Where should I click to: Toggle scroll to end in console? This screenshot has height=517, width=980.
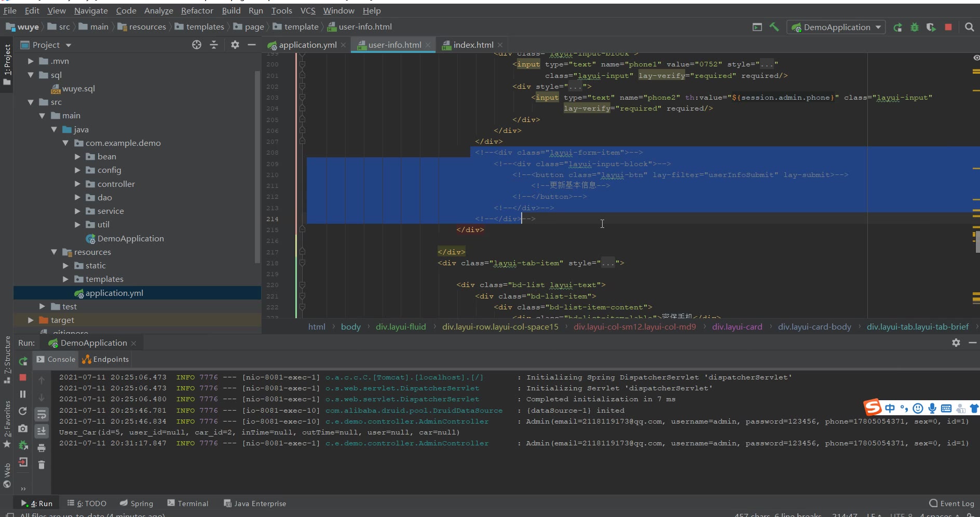point(42,431)
